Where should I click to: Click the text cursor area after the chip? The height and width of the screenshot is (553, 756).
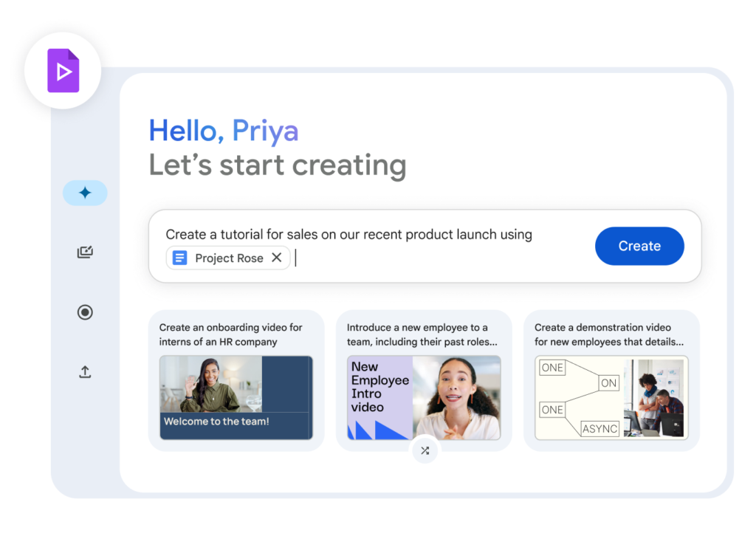(296, 258)
